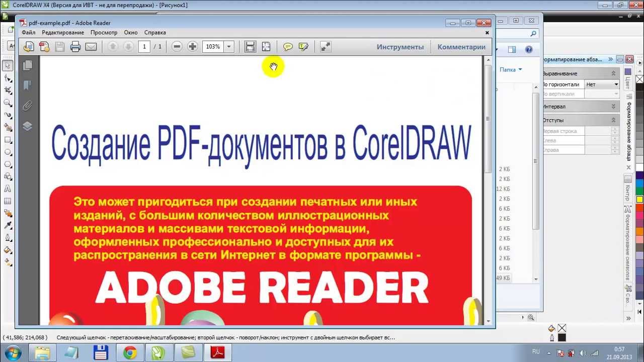The height and width of the screenshot is (362, 644).
Task: Open the bookmarks panel
Action: pos(28,85)
